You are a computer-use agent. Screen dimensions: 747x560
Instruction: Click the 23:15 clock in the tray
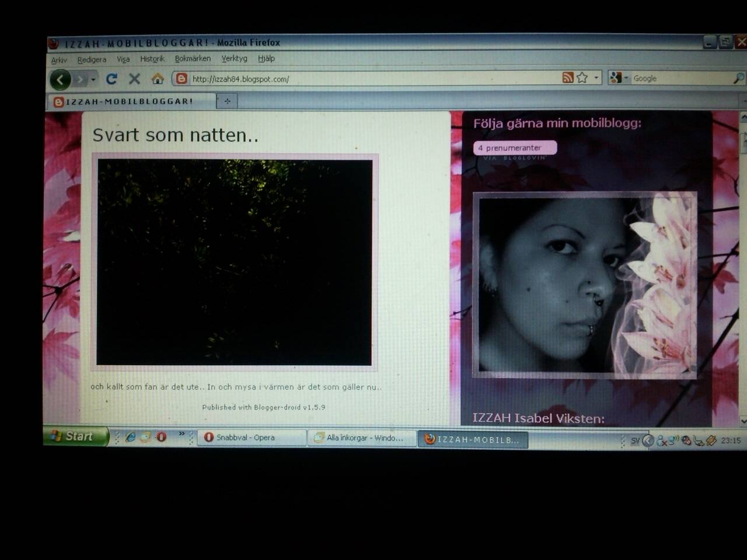pos(731,441)
